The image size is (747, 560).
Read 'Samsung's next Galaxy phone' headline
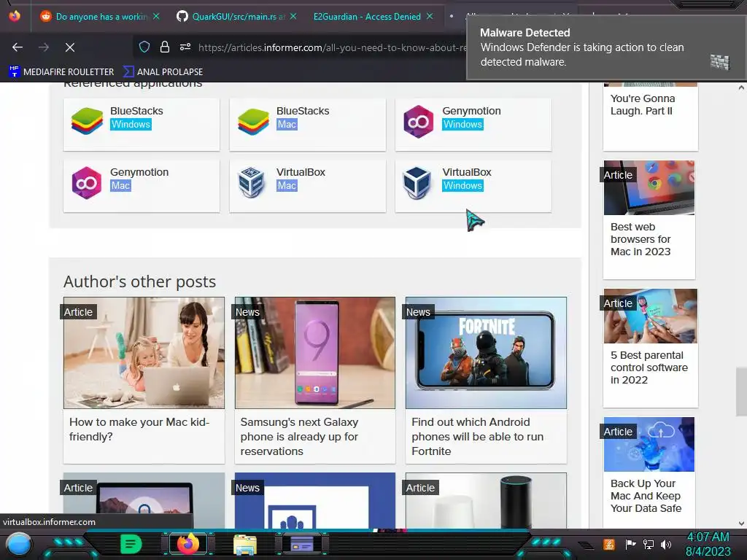click(x=299, y=436)
